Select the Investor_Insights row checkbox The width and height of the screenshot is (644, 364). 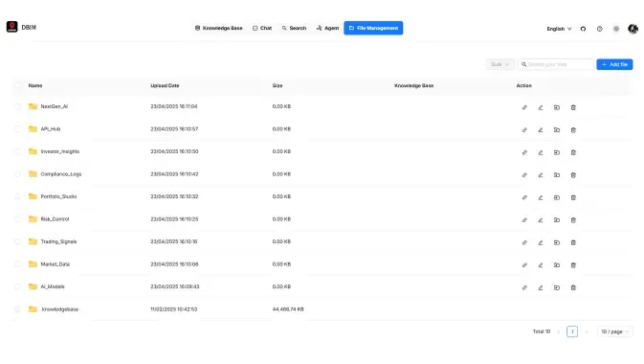[17, 151]
